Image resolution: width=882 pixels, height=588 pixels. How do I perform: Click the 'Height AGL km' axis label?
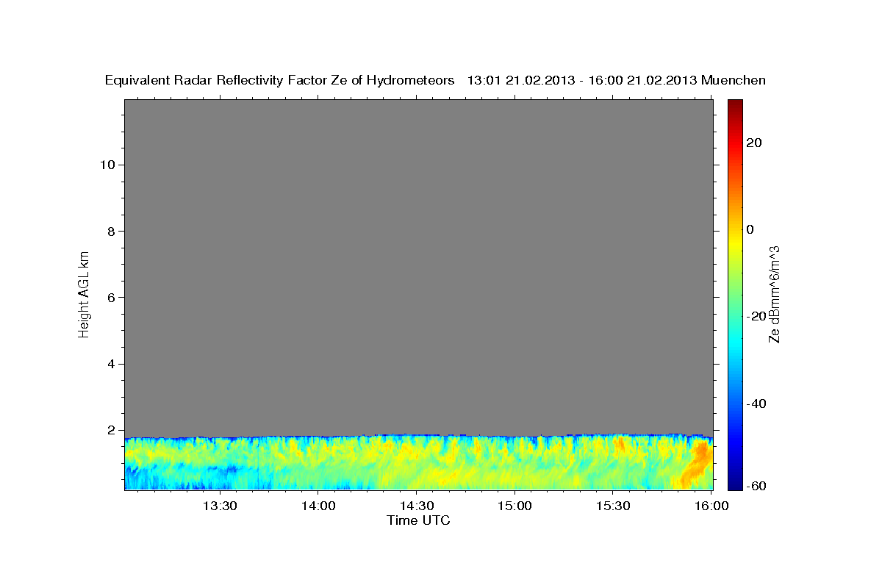85,293
